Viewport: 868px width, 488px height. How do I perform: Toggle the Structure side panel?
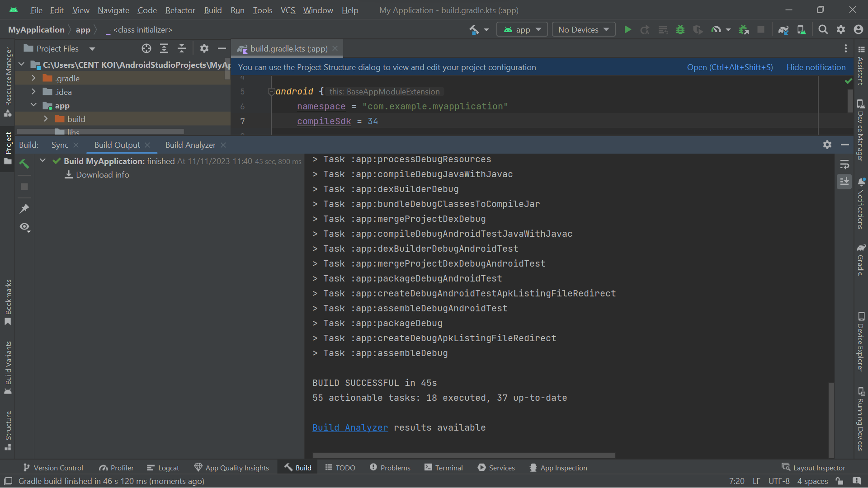[8, 431]
